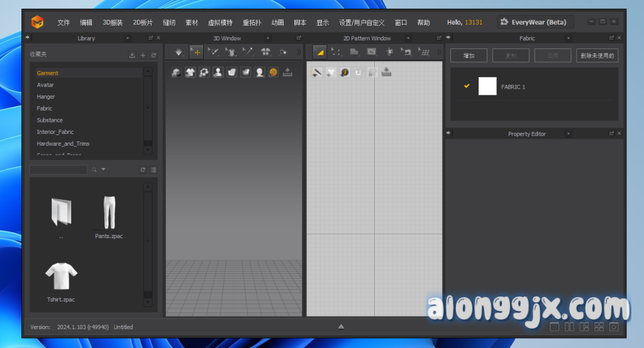The image size is (644, 348).
Task: Open the 文件 menu
Action: click(x=64, y=22)
